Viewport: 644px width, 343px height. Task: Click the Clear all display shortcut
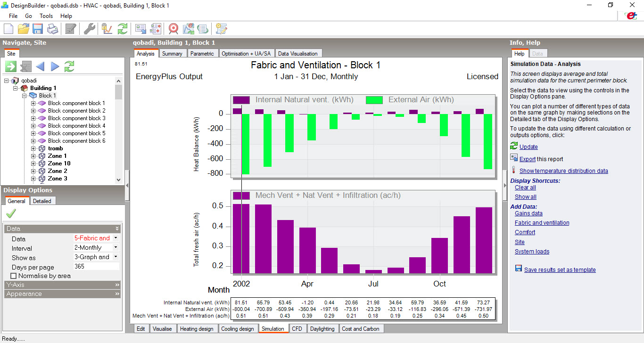click(x=525, y=188)
